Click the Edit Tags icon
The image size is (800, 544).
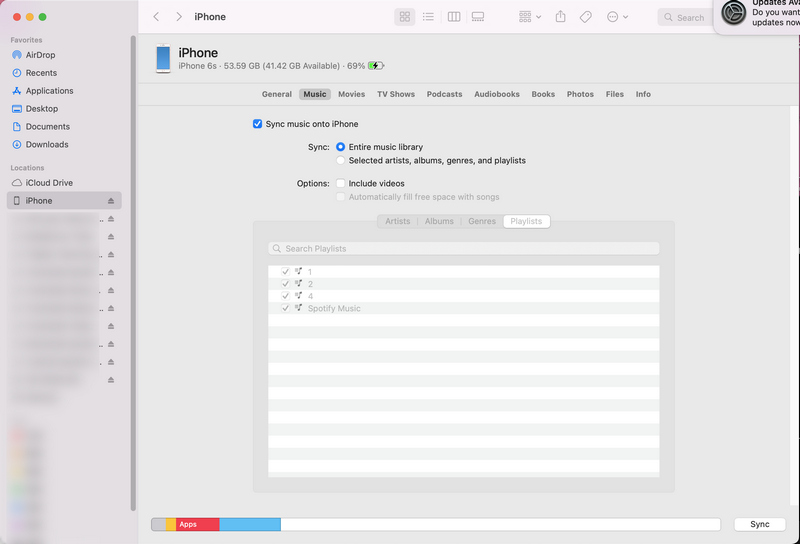point(586,17)
